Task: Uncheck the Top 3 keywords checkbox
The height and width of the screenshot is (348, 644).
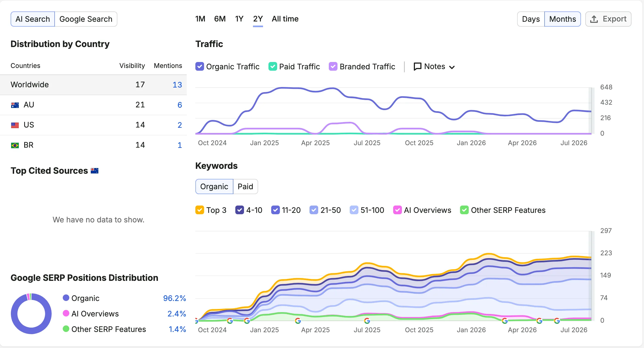Action: pos(200,210)
